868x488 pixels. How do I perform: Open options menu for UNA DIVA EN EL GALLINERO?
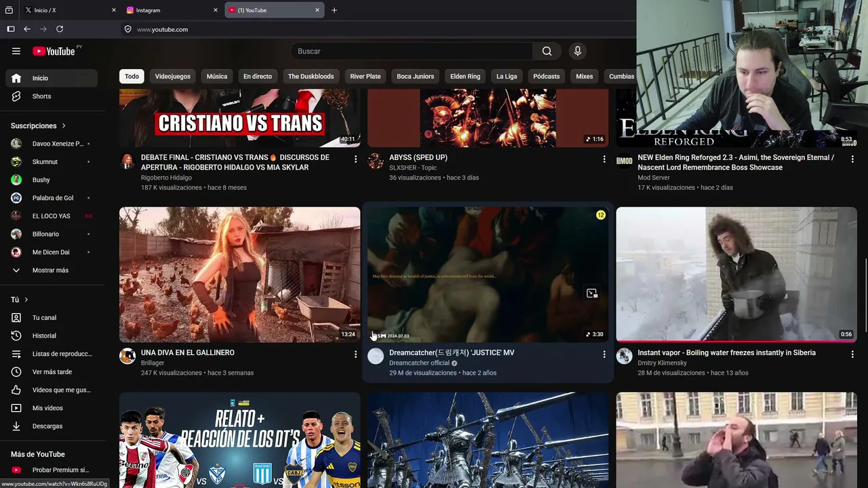tap(355, 354)
